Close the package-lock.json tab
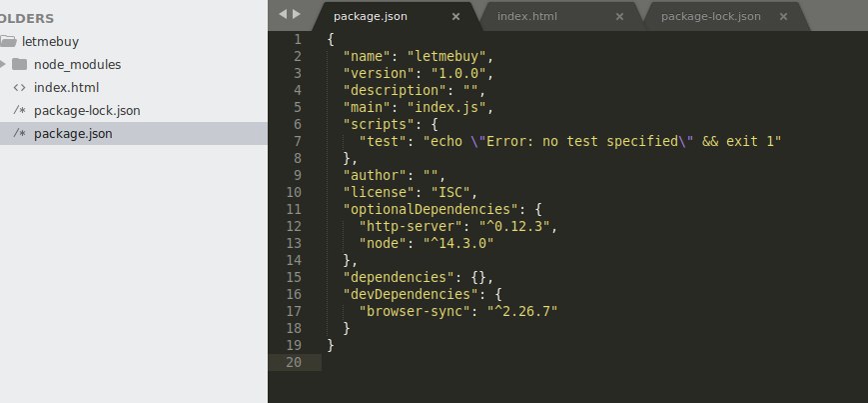The image size is (868, 403). [783, 17]
